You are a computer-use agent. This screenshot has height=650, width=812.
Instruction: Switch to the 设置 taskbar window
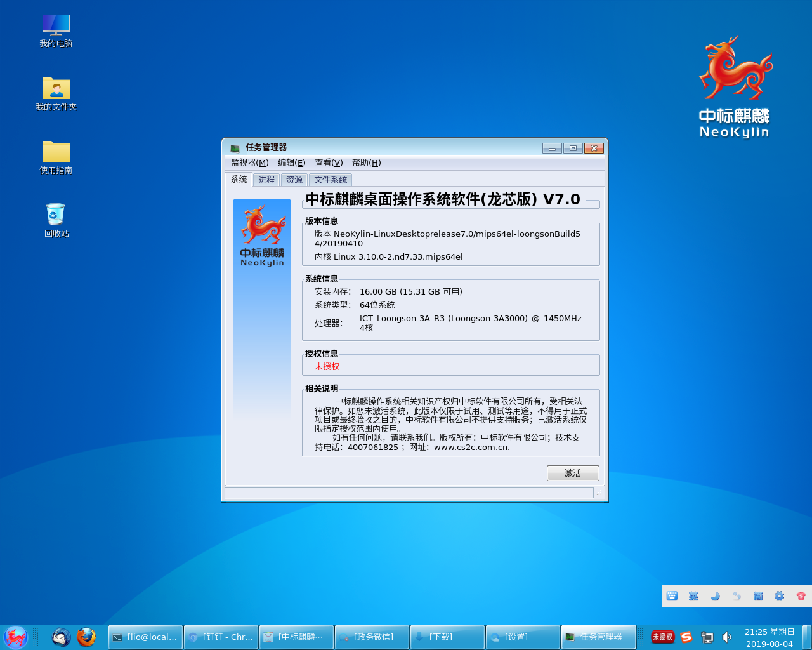pyautogui.click(x=523, y=637)
